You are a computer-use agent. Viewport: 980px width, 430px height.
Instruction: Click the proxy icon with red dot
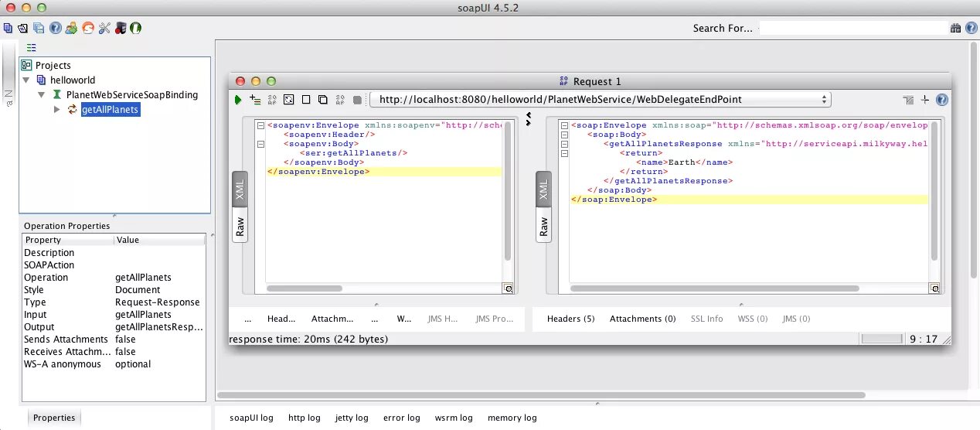pos(121,28)
